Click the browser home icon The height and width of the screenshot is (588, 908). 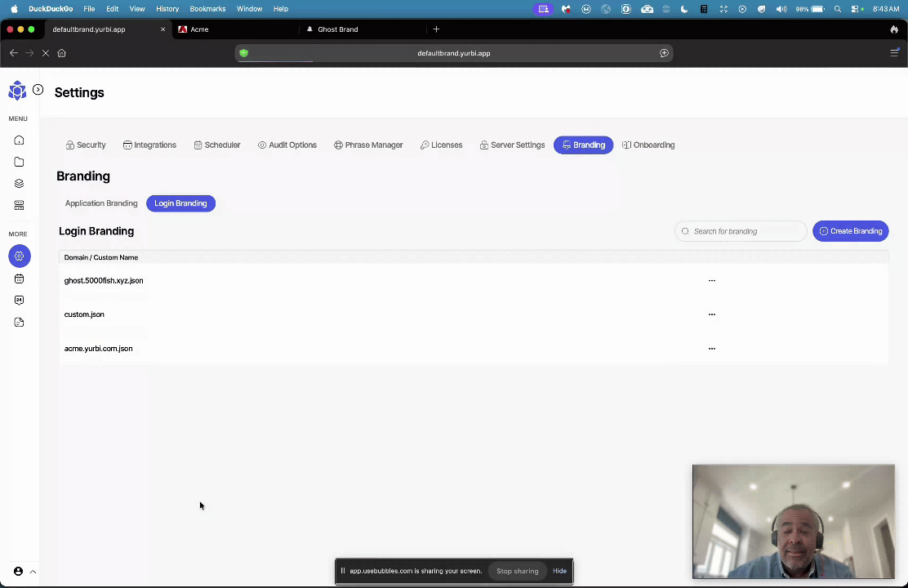[x=61, y=53]
